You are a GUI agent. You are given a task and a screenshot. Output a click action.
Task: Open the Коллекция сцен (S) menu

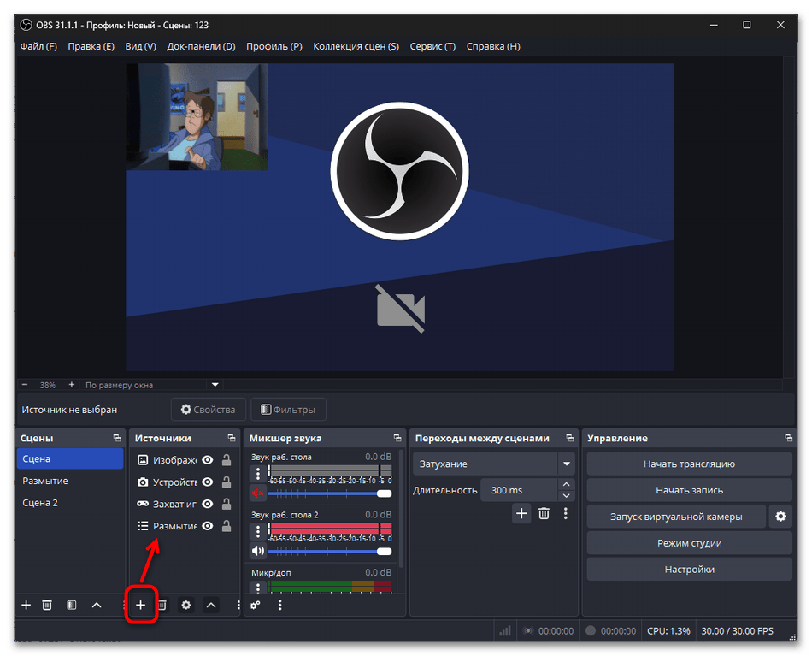coord(356,46)
